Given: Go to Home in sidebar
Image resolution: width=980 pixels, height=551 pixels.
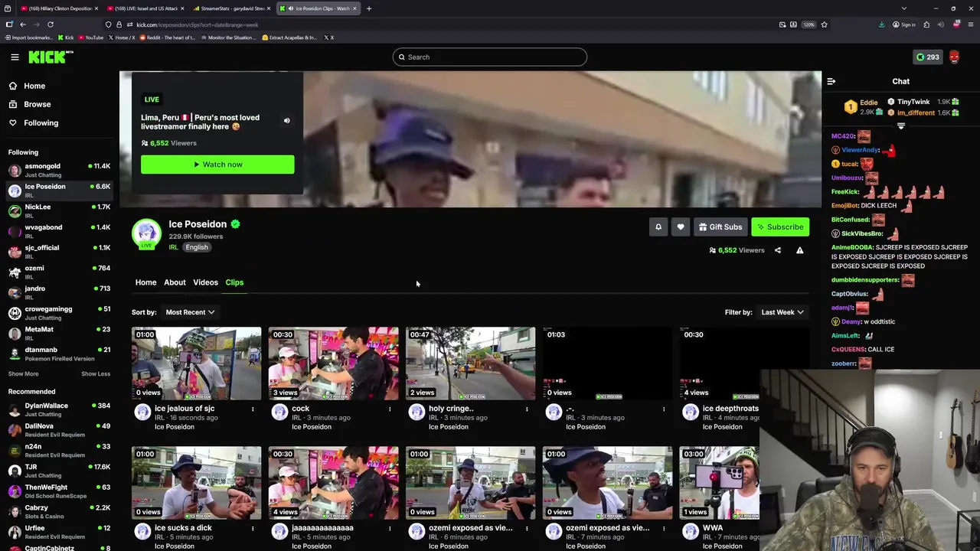Looking at the screenshot, I should (x=34, y=86).
